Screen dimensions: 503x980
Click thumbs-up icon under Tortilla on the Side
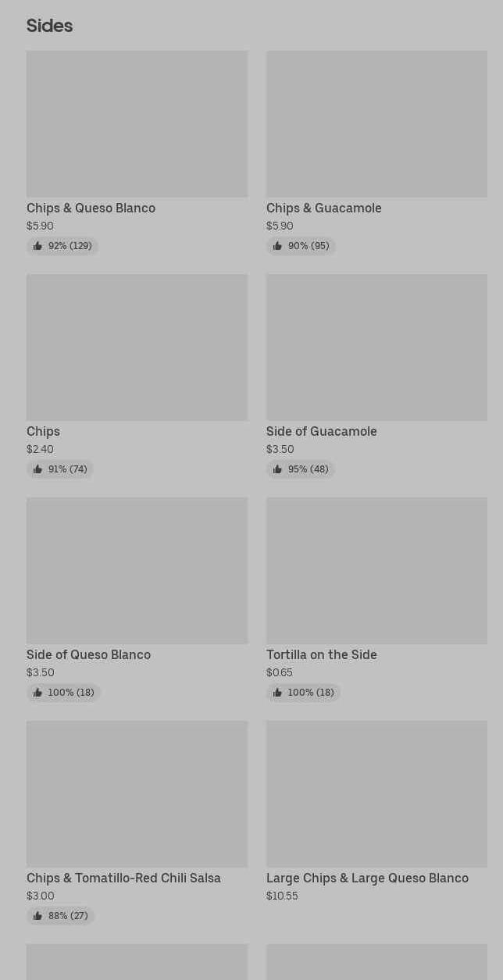(277, 693)
